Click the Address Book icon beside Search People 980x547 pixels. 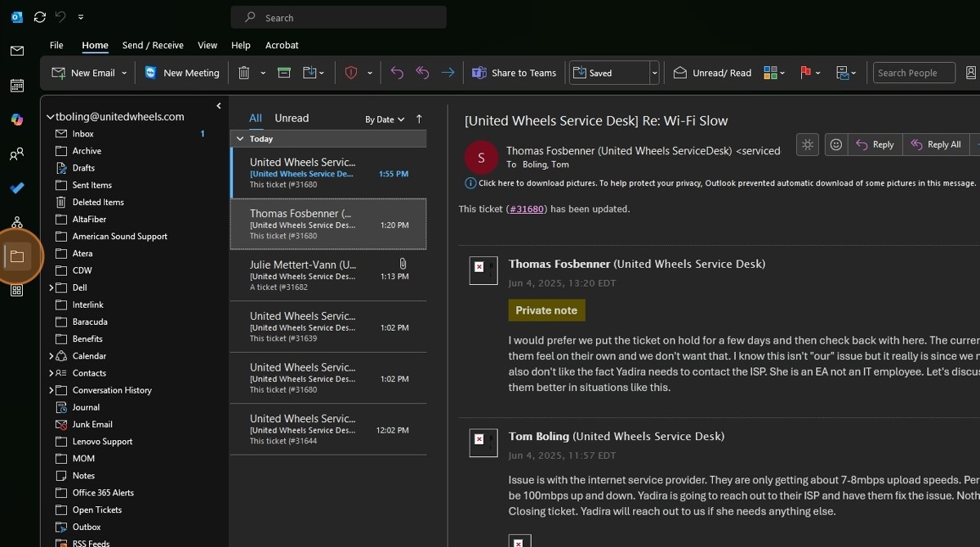click(971, 73)
